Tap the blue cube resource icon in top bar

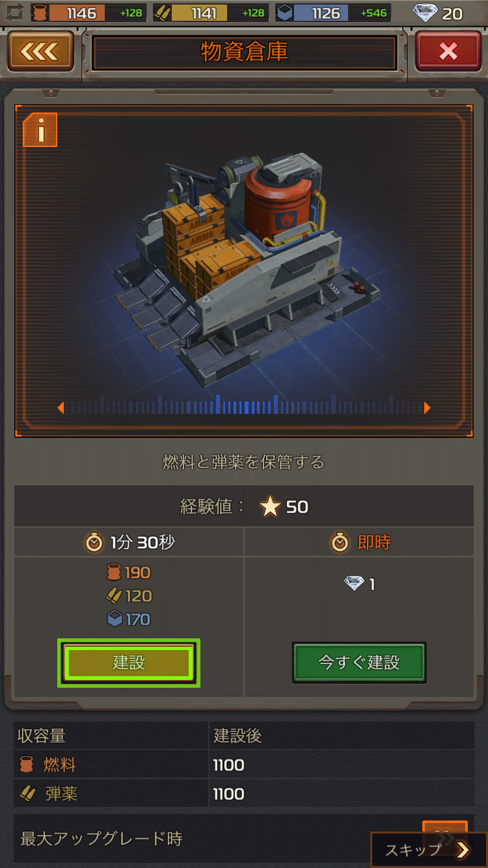coord(284,12)
